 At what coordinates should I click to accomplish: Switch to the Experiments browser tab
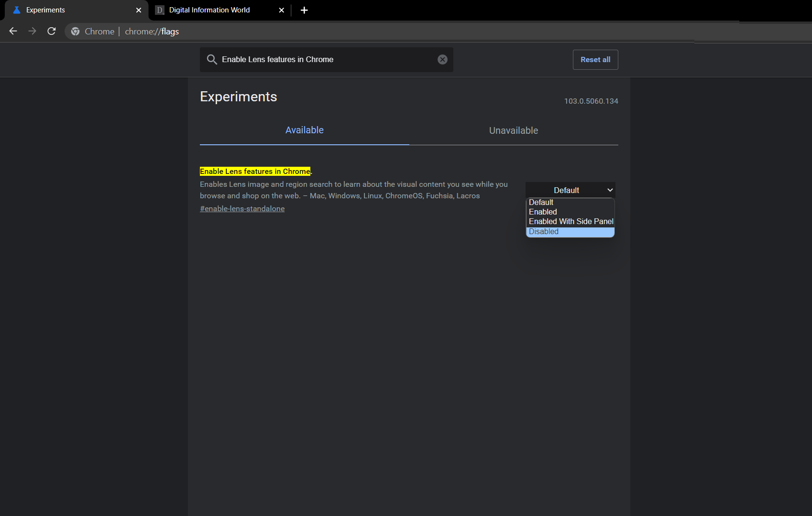77,10
